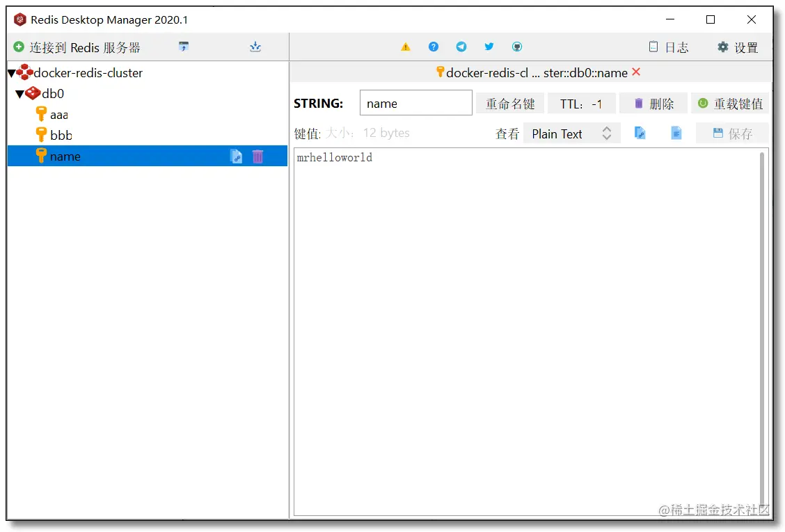Click 重载键值 reload value button

731,104
